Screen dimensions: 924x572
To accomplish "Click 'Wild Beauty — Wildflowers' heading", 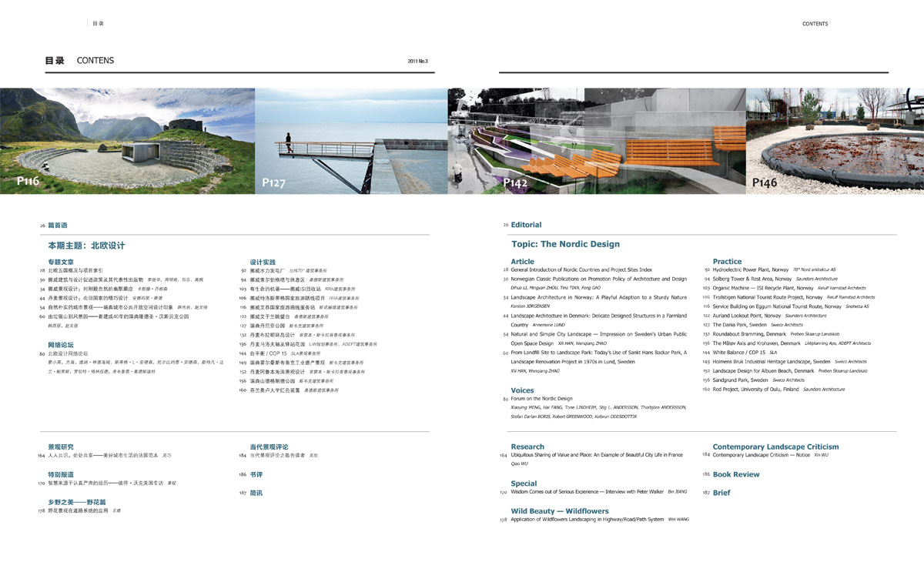I will 560,510.
